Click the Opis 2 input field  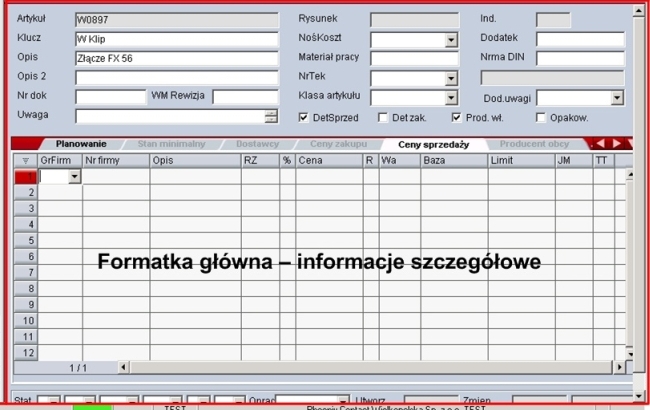coord(177,78)
